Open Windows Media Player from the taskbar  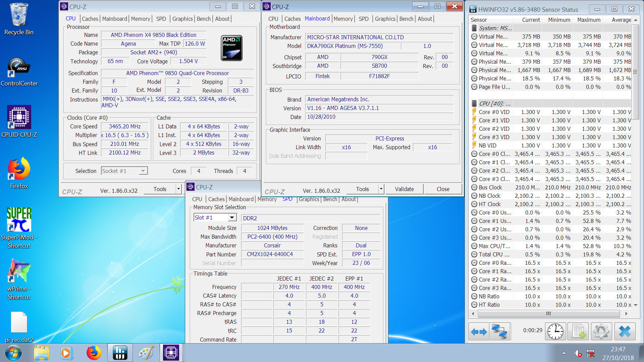tap(66, 353)
